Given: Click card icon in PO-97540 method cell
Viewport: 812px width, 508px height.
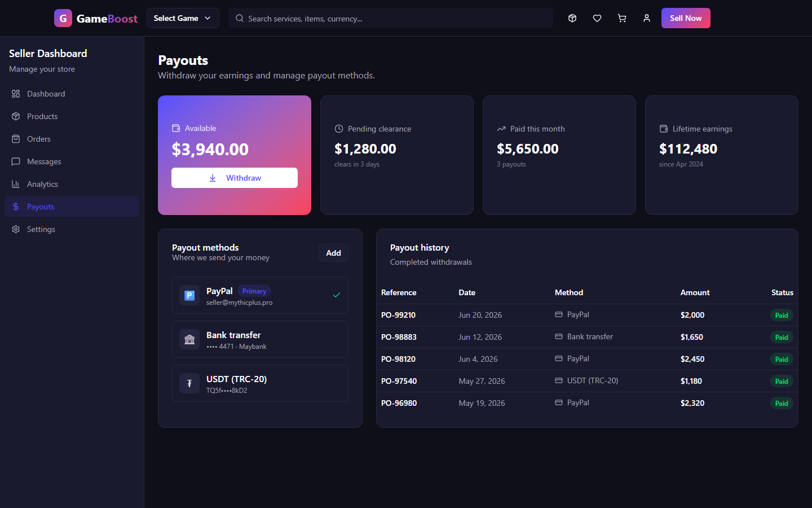Looking at the screenshot, I should [559, 380].
